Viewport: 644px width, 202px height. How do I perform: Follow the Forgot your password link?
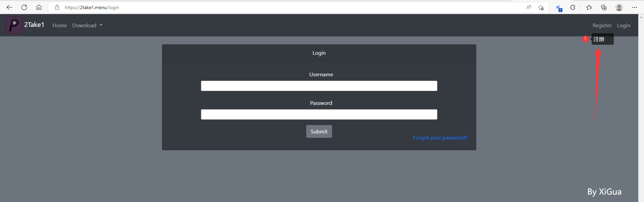(x=440, y=138)
